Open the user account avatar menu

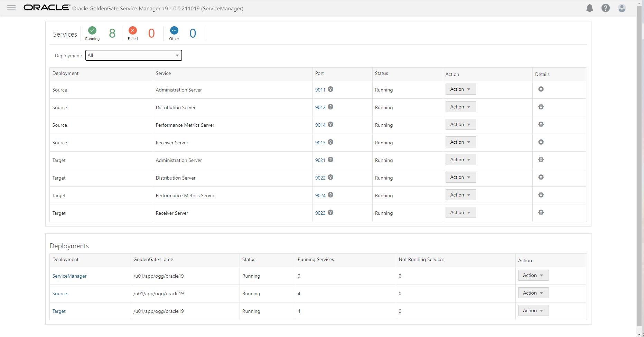pos(622,8)
